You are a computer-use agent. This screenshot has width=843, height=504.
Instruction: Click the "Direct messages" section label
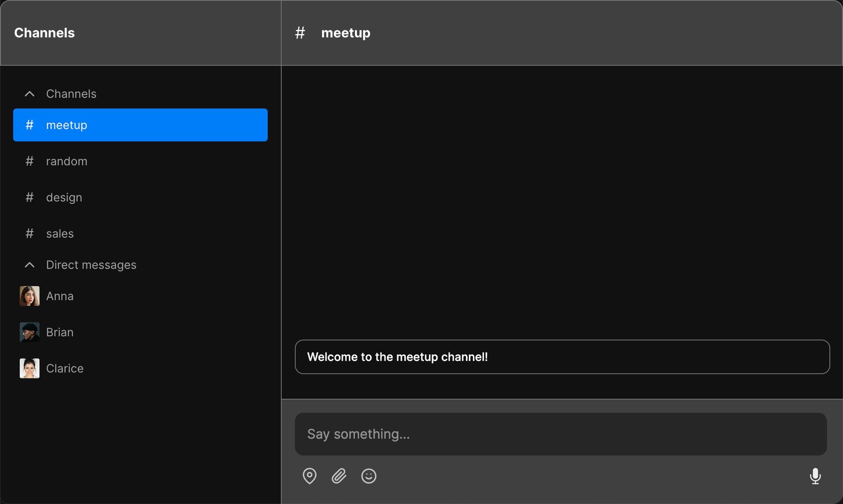(91, 265)
